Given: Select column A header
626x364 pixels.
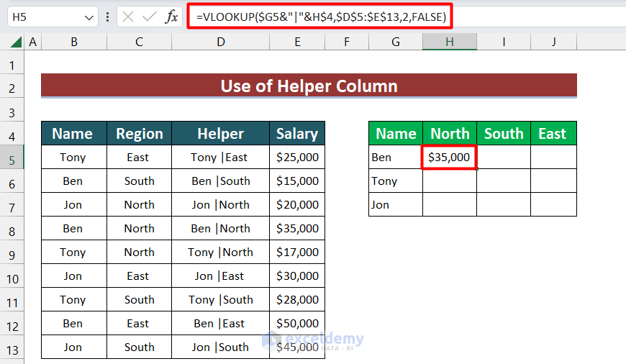Looking at the screenshot, I should tap(32, 42).
